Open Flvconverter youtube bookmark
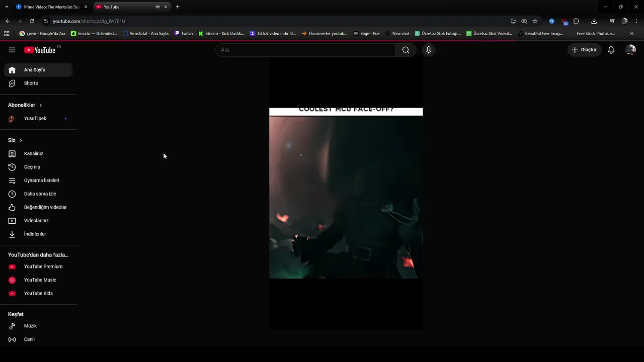The height and width of the screenshot is (362, 644). 325,34
